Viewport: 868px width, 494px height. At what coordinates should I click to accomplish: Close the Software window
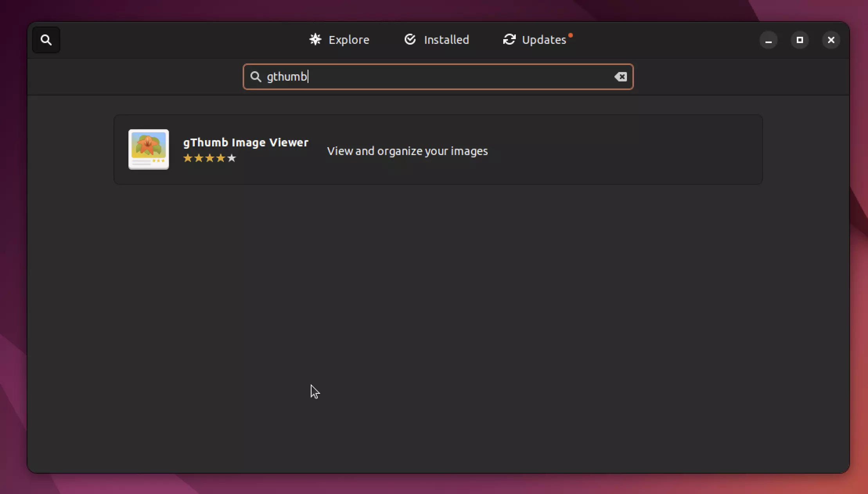click(831, 40)
